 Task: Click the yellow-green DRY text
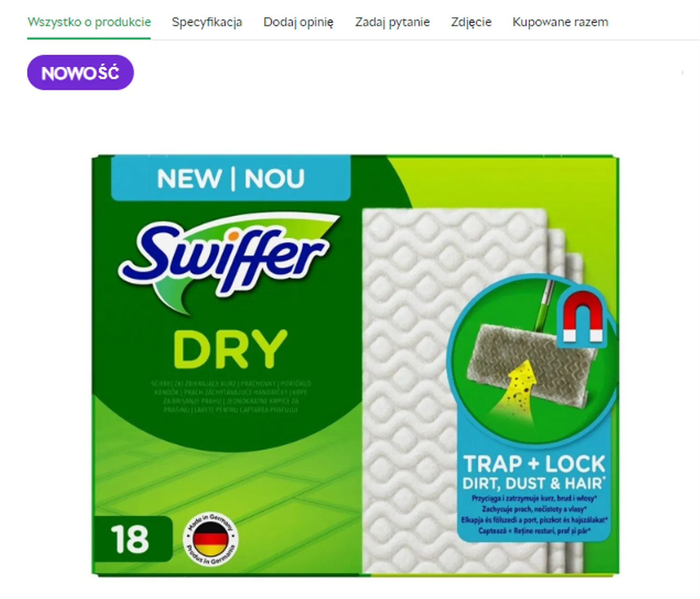(x=230, y=348)
